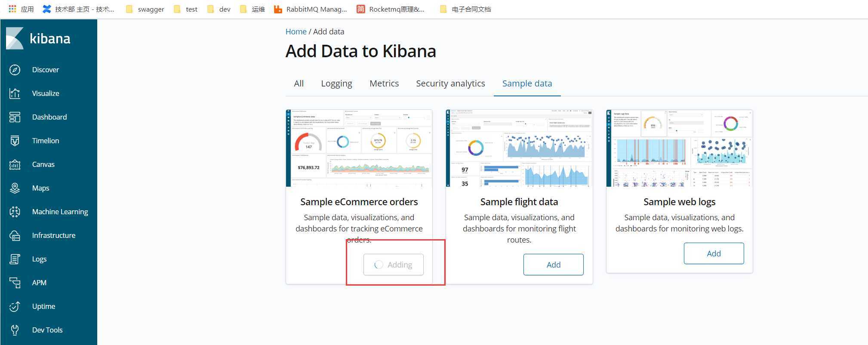Open Machine Learning icon
This screenshot has height=345, width=868.
[15, 212]
